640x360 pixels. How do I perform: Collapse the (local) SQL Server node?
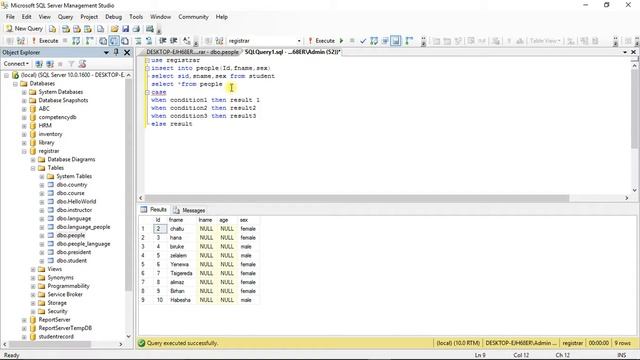pyautogui.click(x=7, y=76)
